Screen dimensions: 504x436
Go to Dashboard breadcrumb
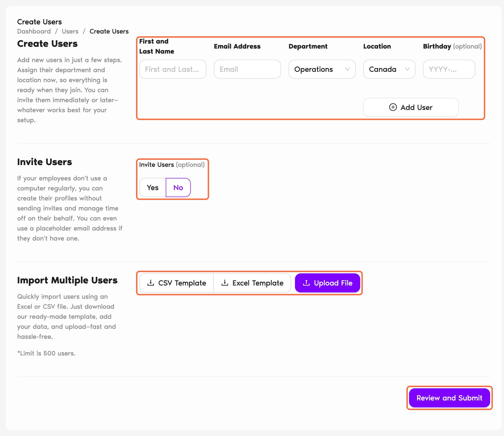click(x=34, y=31)
